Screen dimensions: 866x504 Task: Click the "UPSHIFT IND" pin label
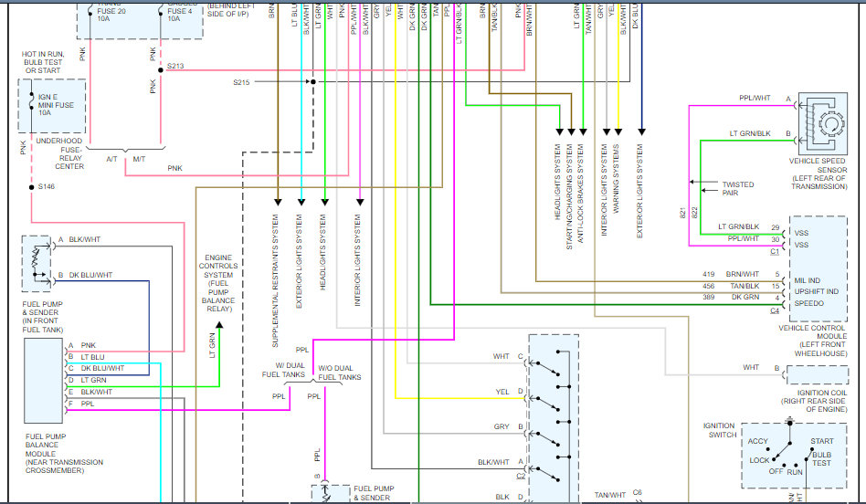tap(817, 291)
